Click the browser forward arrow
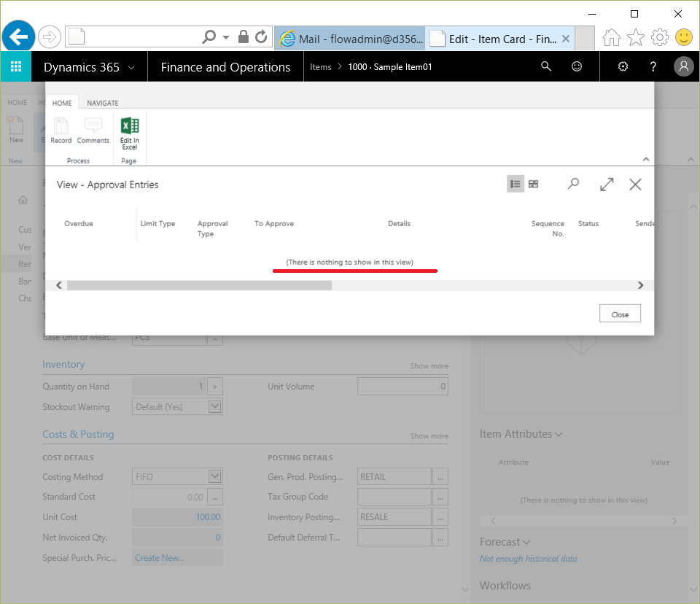 pyautogui.click(x=49, y=36)
